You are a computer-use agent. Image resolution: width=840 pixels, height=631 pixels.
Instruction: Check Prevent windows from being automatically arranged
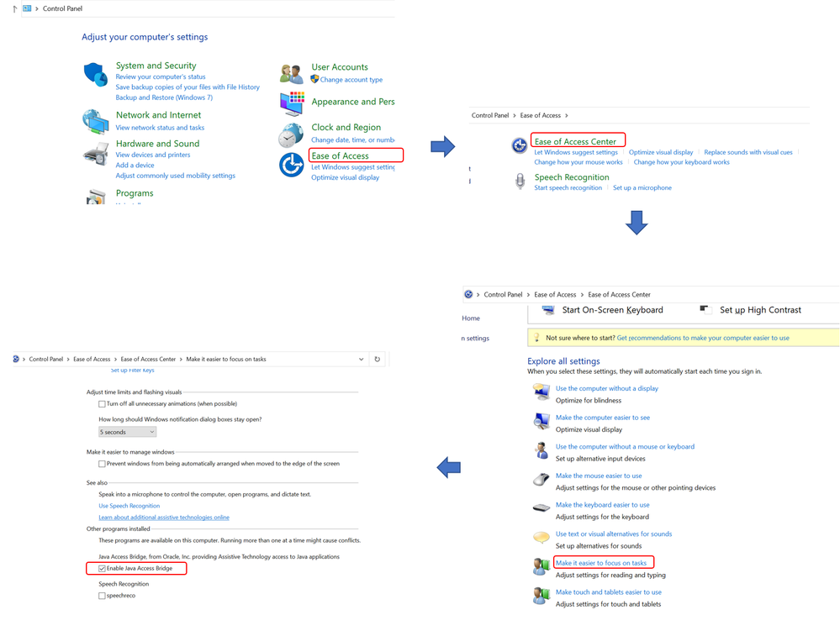tap(102, 464)
